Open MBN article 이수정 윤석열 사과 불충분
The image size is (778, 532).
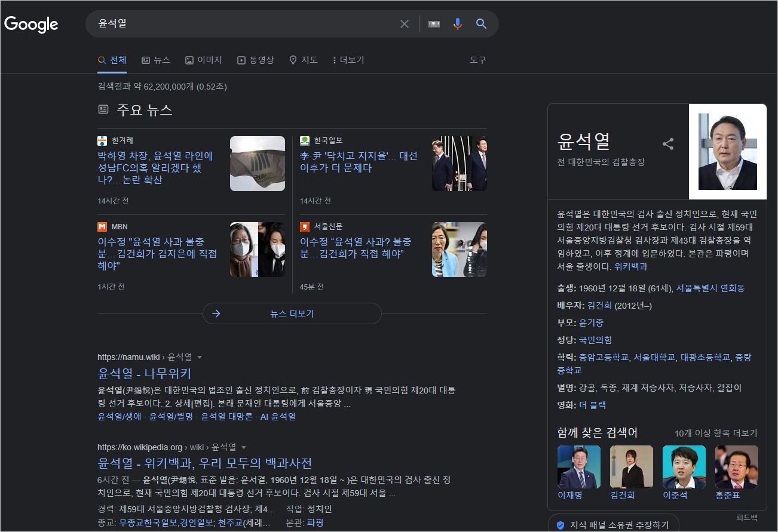[157, 254]
